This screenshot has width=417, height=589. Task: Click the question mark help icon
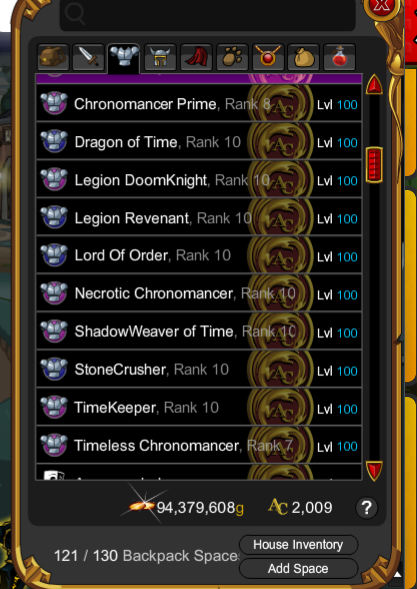366,508
